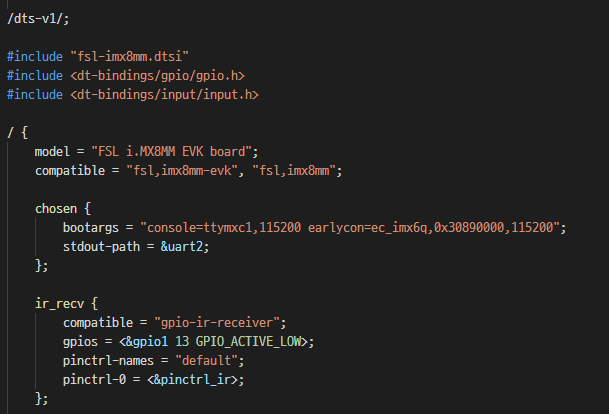Follow the dt-bindings/gpio/gpio.h include path

point(156,75)
